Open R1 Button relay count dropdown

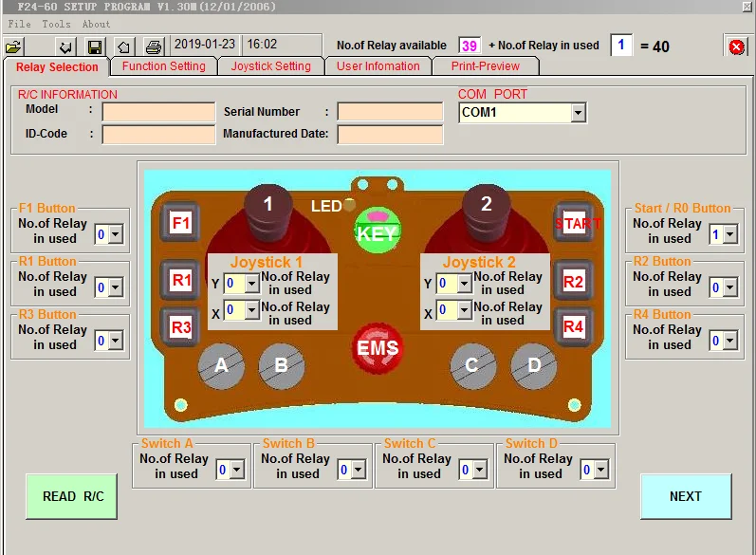click(115, 287)
